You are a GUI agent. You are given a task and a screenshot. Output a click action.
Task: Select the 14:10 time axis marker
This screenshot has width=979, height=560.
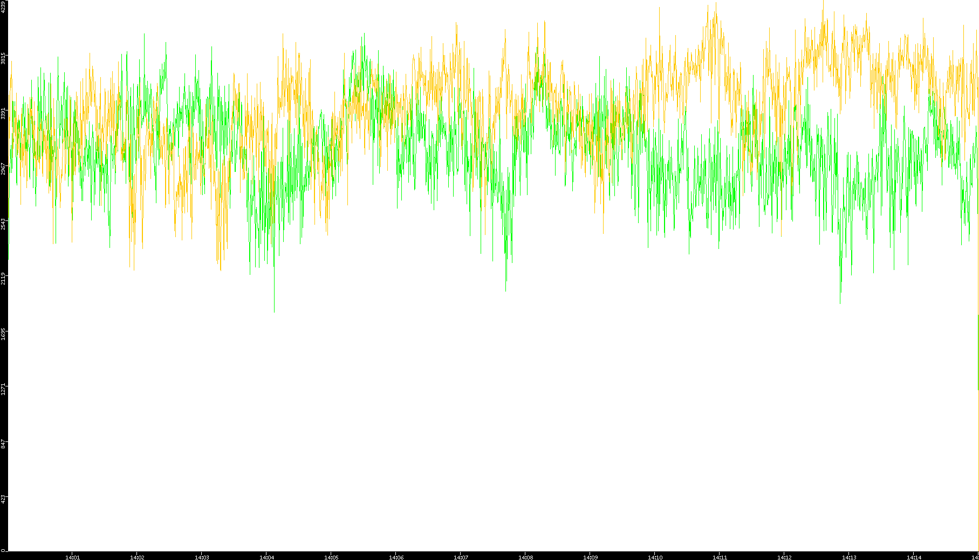click(x=655, y=557)
